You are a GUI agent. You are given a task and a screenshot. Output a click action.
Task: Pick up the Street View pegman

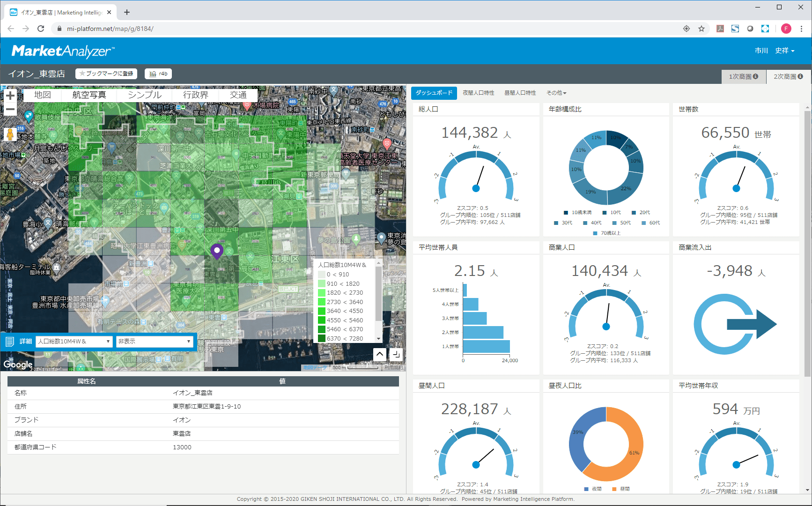pyautogui.click(x=9, y=134)
